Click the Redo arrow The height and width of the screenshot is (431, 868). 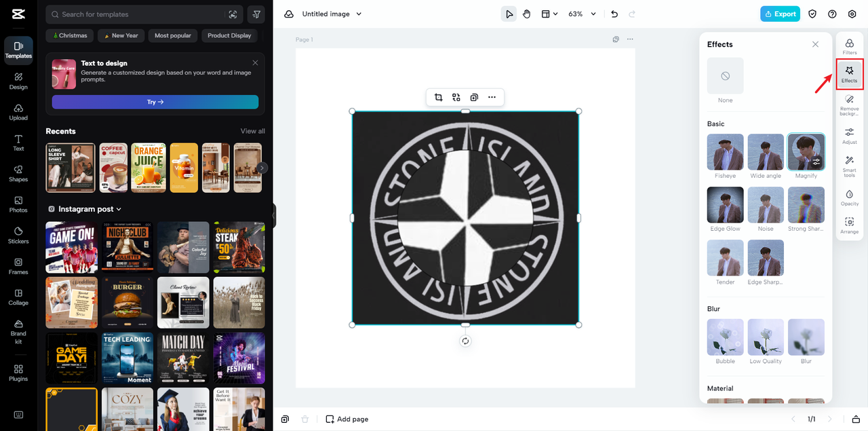click(x=632, y=14)
